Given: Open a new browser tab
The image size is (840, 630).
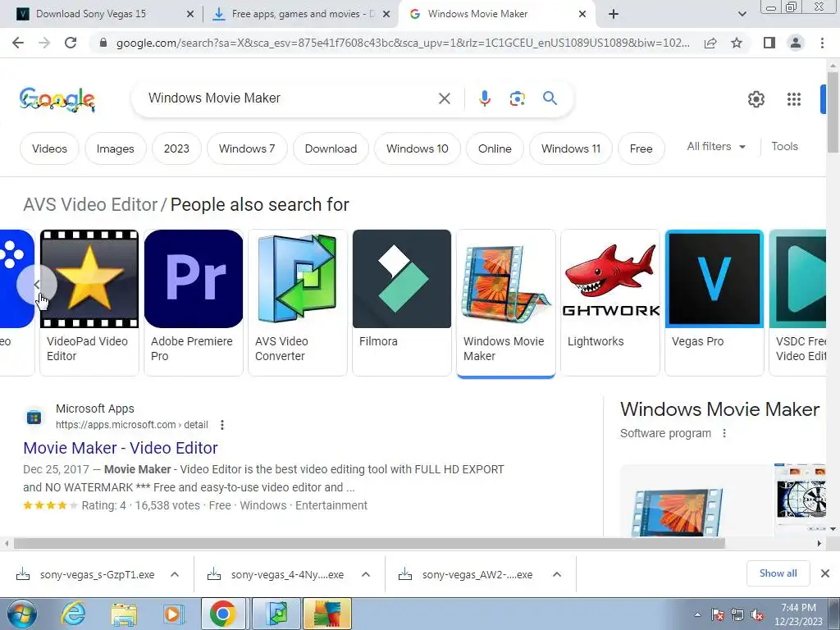Looking at the screenshot, I should pos(614,14).
